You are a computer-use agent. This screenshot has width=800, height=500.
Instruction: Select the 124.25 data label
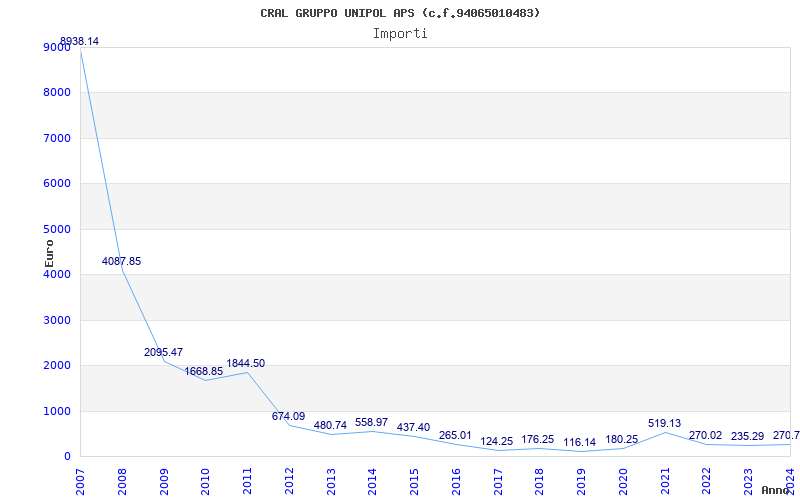[497, 442]
